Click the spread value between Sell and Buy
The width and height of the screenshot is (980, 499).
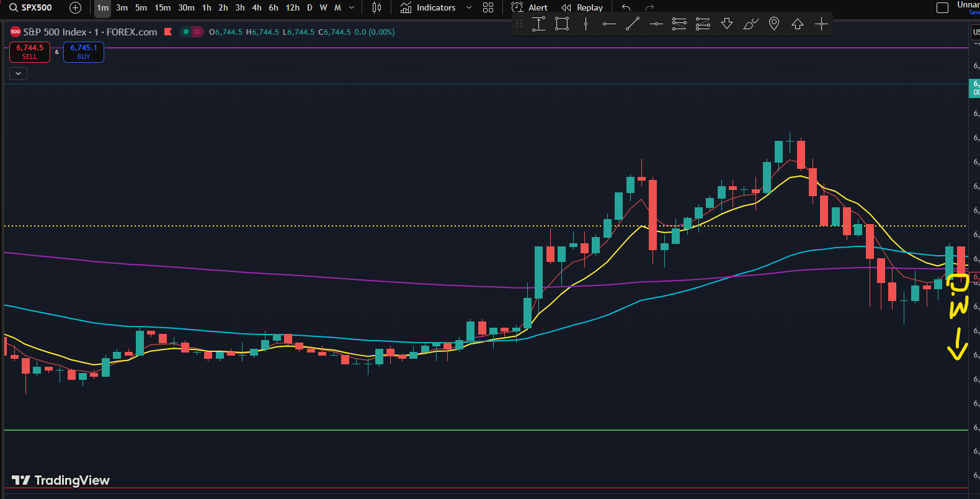tap(56, 52)
